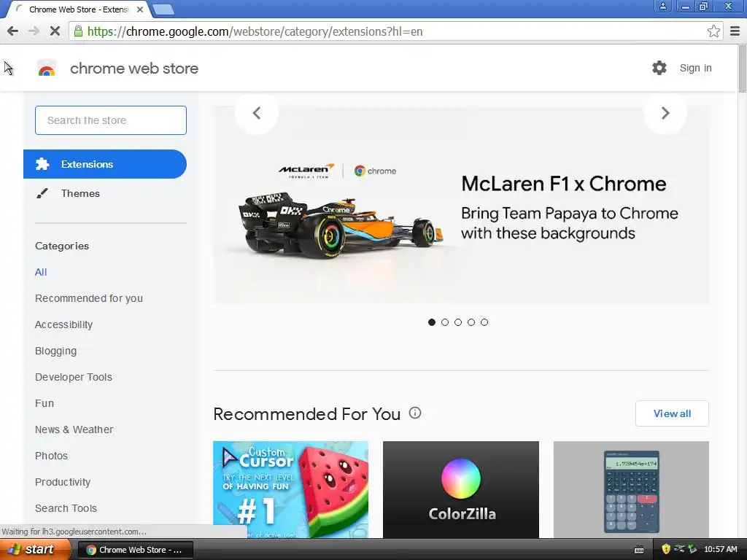Go back with the browser back arrow
The height and width of the screenshot is (560, 747).
tap(13, 31)
